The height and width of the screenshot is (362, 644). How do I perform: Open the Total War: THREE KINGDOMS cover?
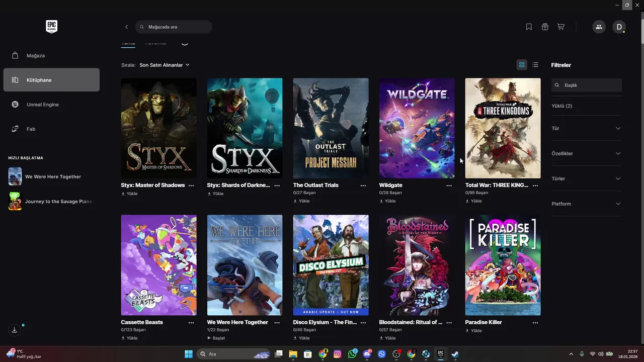tap(503, 128)
